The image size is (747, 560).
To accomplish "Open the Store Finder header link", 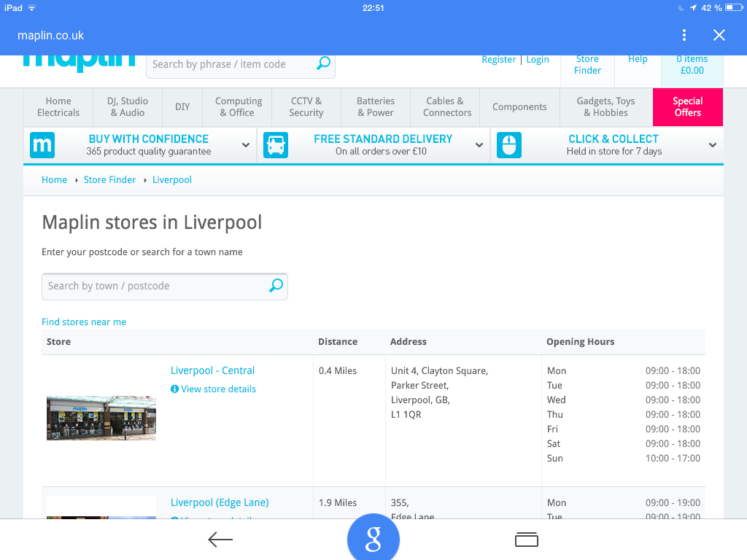I will point(587,65).
